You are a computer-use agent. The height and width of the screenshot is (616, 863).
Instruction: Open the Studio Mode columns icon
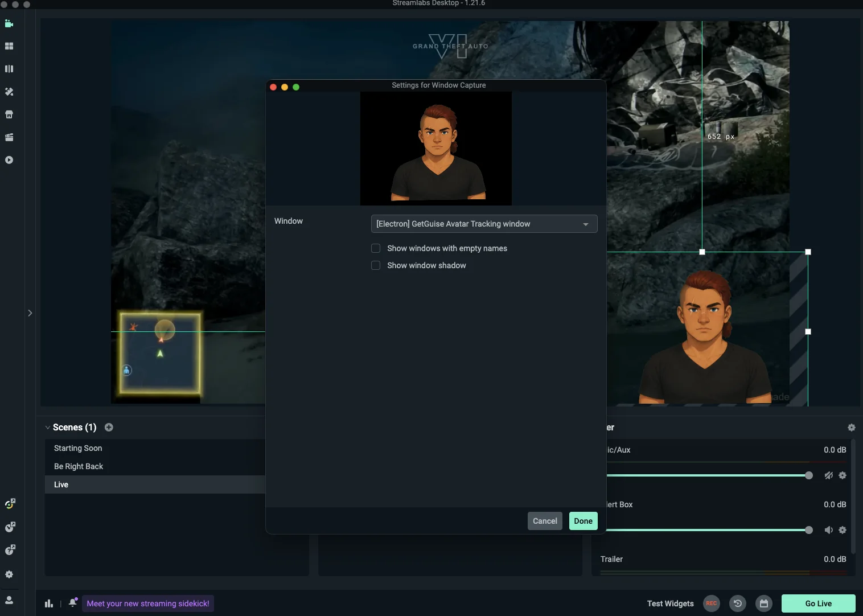pyautogui.click(x=9, y=69)
